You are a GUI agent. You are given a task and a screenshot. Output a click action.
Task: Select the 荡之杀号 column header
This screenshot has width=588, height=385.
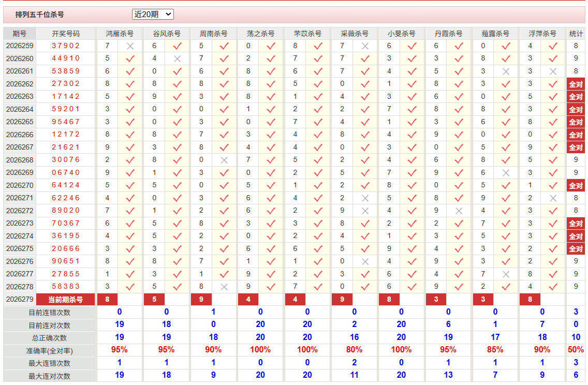260,34
